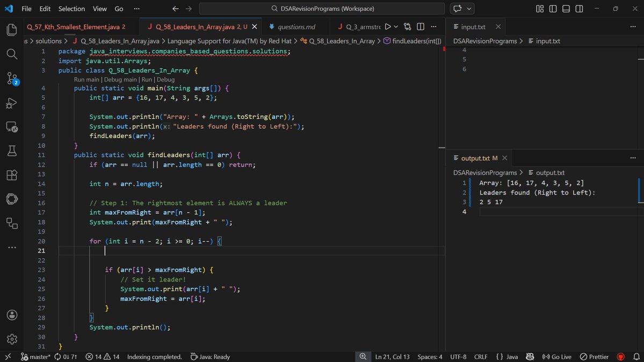Viewport: 644px width, 362px height.
Task: Open Go menu
Action: coord(119,9)
